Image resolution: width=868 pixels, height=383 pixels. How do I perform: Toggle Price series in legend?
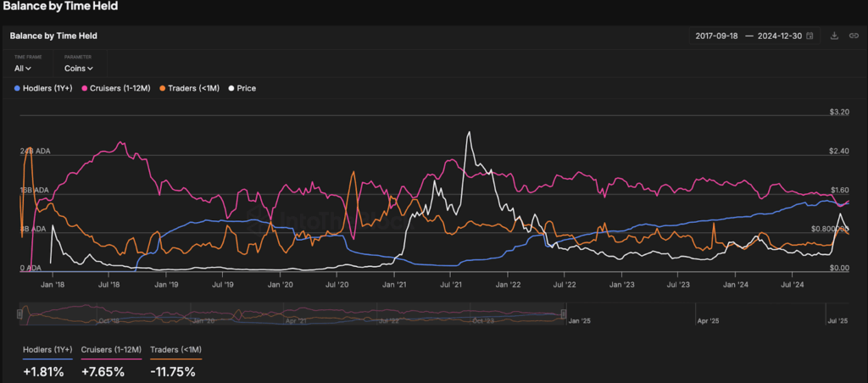242,88
